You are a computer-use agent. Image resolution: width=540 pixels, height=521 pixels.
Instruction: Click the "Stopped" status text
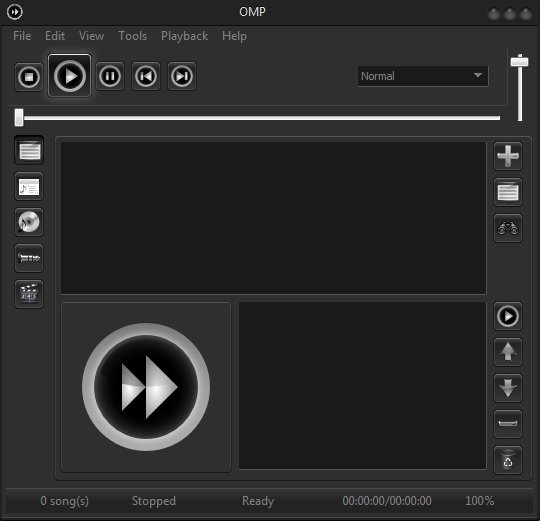[154, 501]
